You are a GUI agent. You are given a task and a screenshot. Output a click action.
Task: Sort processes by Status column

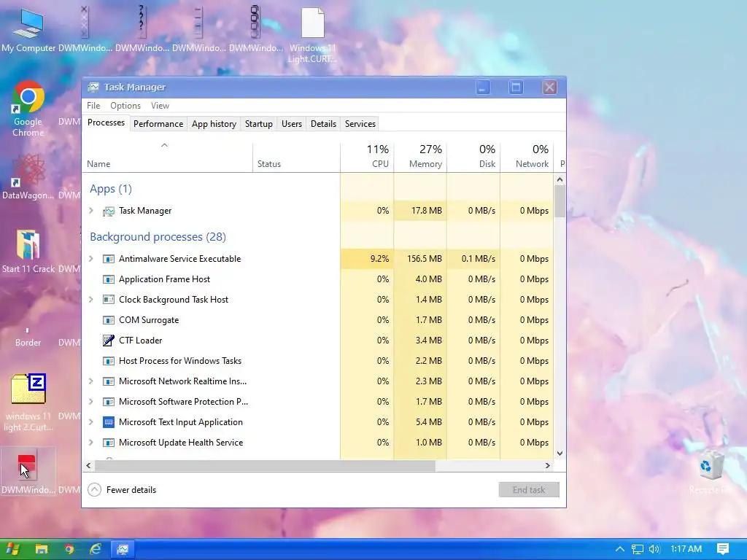(x=296, y=157)
